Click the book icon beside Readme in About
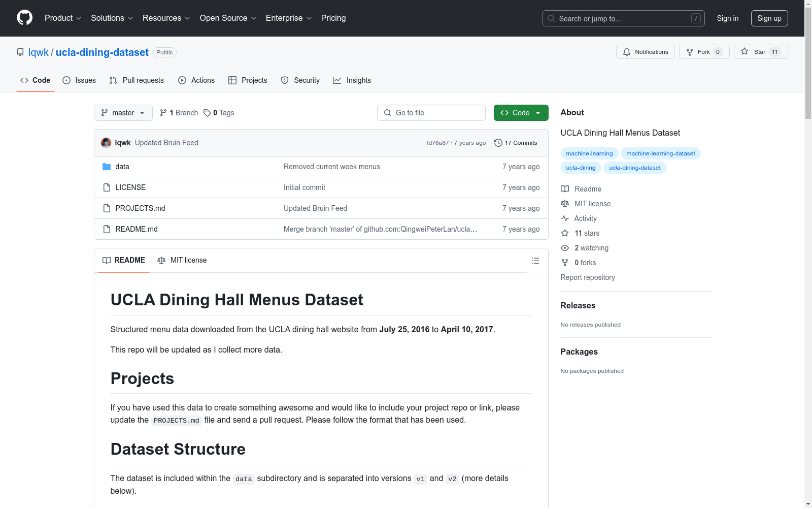 (565, 189)
